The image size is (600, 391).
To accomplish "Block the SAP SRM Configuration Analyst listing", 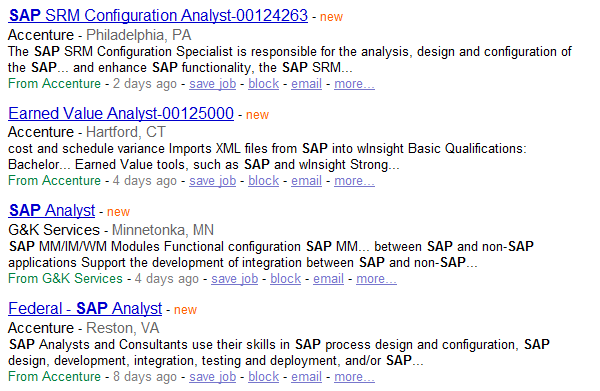I will tap(264, 84).
